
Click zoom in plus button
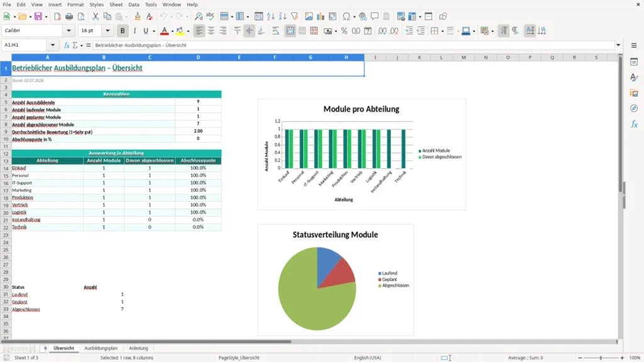[622, 358]
